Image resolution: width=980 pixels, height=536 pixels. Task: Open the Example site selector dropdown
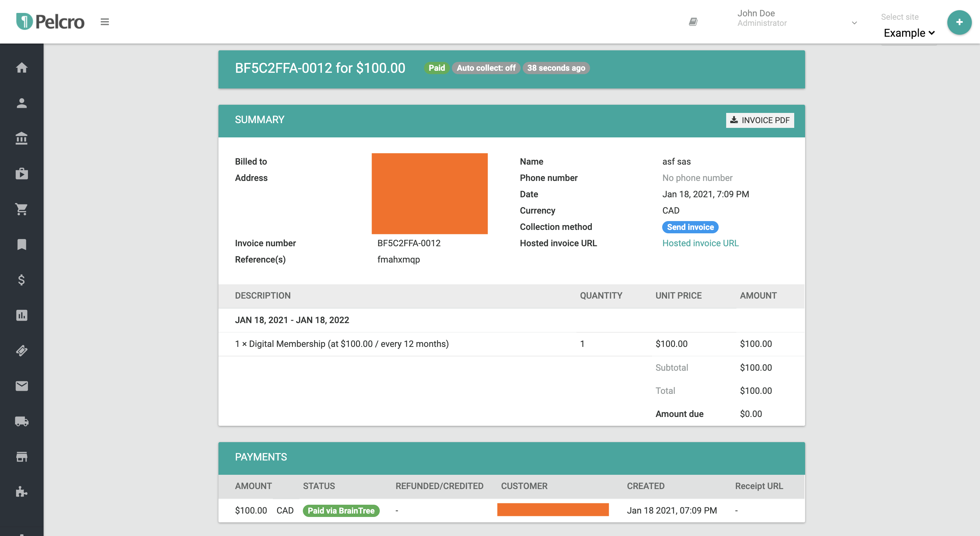[x=909, y=33]
